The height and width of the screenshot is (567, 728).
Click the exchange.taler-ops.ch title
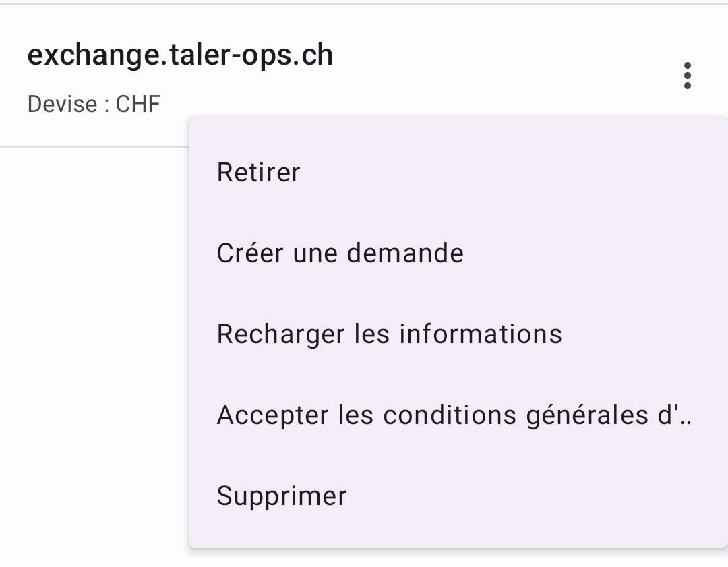click(180, 55)
